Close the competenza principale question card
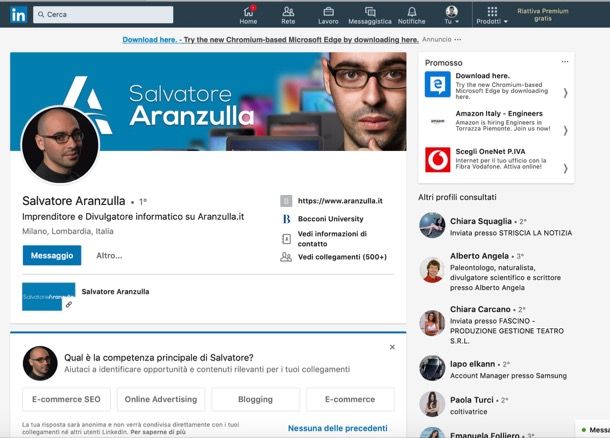Screen dimensions: 610x438 [392, 347]
